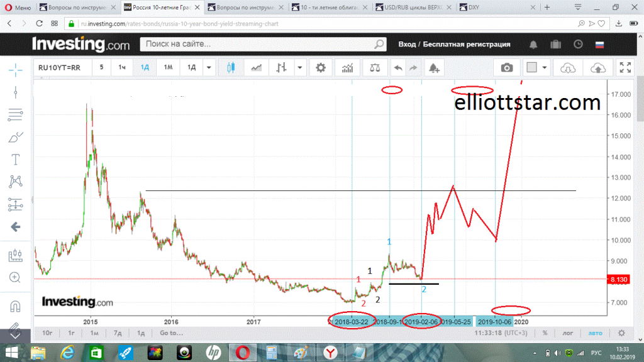Screen dimensions: 644x362
Task: Toggle percent scale
Action: pos(545,333)
